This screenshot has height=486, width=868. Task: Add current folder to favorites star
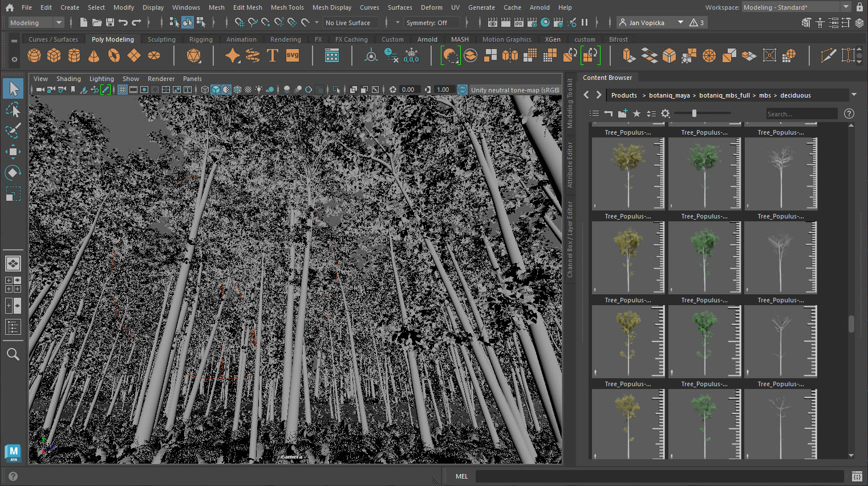coord(637,114)
